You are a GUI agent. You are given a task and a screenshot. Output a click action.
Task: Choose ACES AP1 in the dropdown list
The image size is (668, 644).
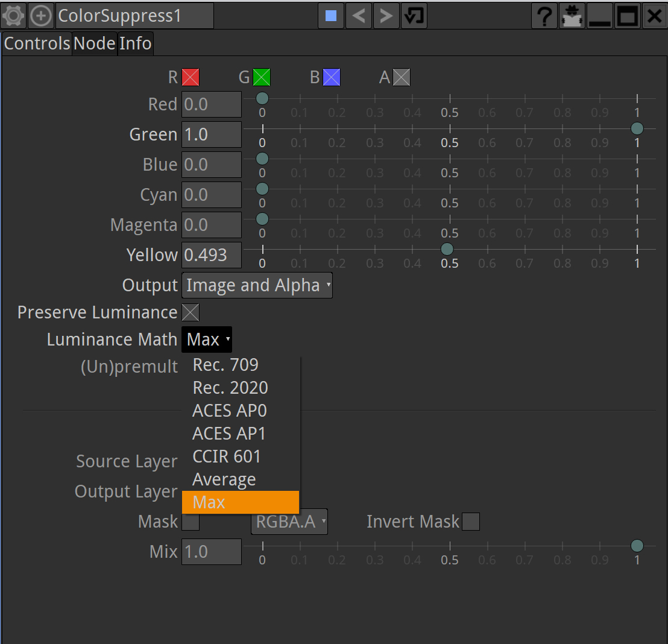[x=228, y=434]
